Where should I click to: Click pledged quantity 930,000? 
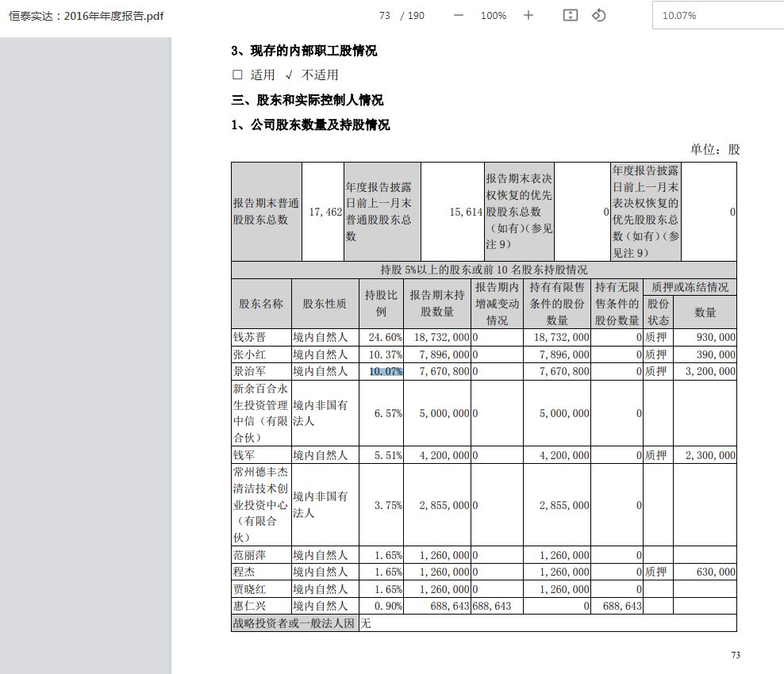(x=716, y=337)
